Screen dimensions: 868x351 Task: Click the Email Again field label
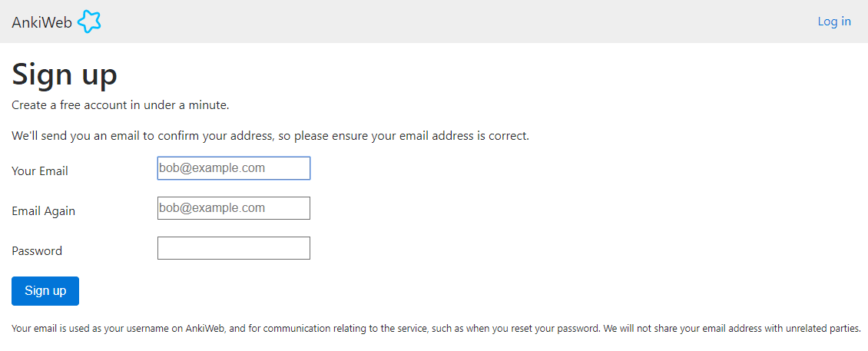pos(43,211)
